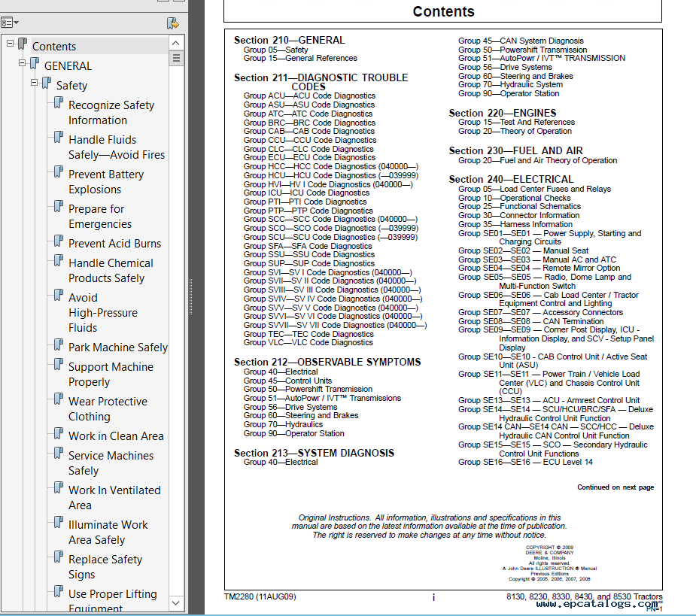
Task: Click the Handle Chemical Products bookmark icon
Action: (x=59, y=260)
